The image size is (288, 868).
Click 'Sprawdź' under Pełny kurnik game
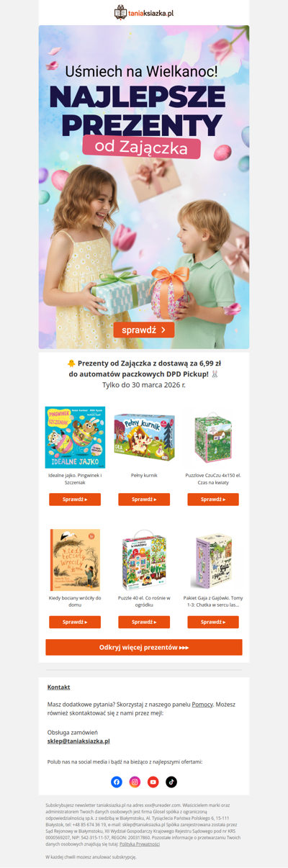[x=144, y=499]
